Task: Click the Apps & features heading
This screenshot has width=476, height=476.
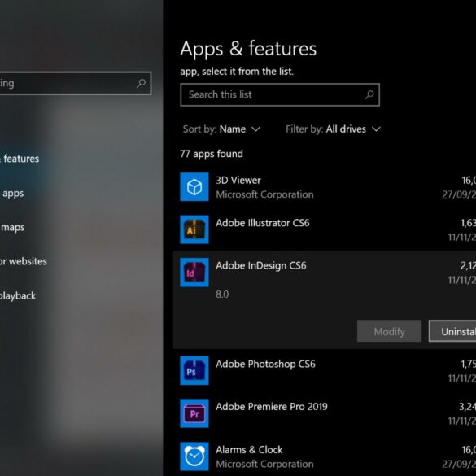Action: click(248, 49)
